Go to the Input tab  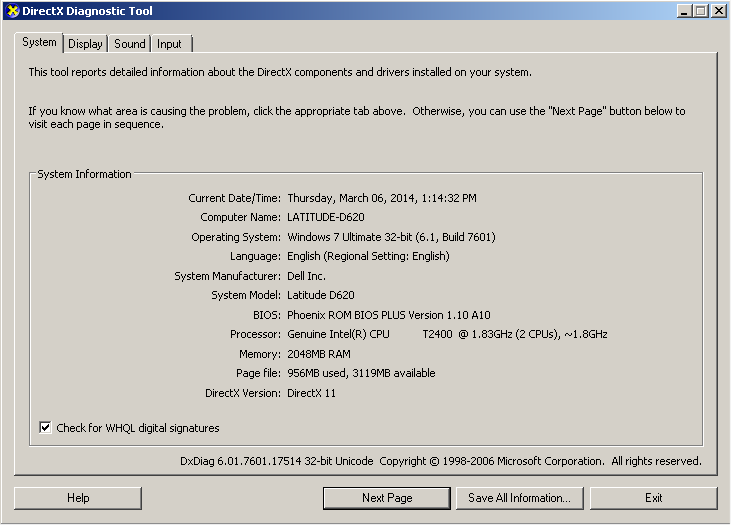coord(170,44)
